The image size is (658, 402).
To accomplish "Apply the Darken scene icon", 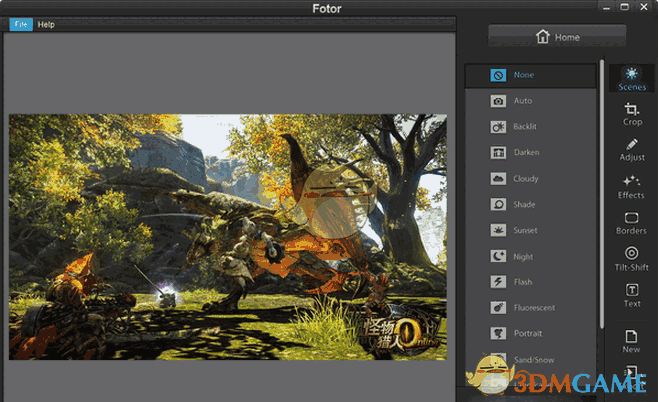I will (x=498, y=153).
